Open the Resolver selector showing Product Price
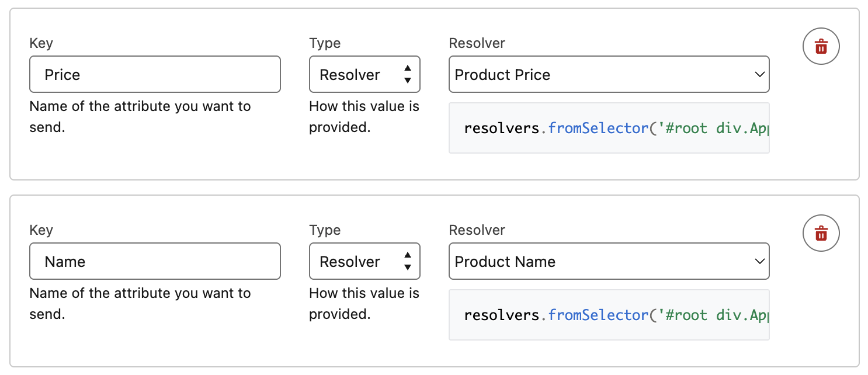Image resolution: width=868 pixels, height=375 pixels. pos(609,74)
